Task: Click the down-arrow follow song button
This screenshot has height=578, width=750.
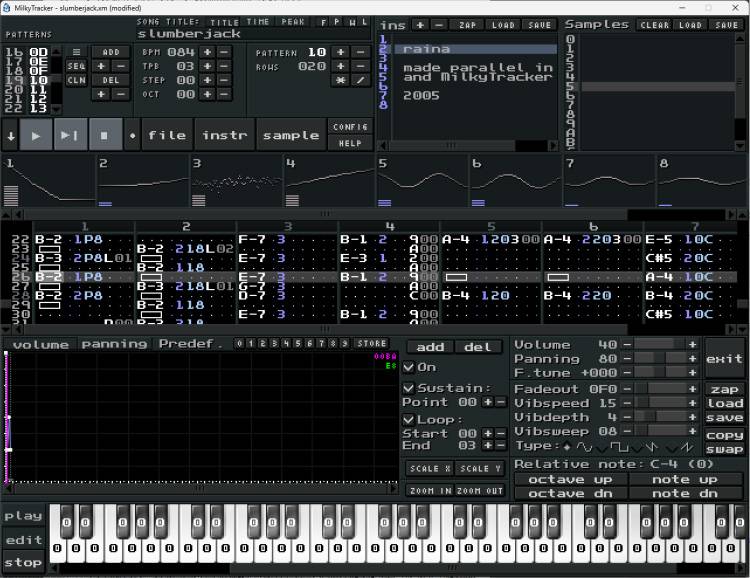Action: (x=11, y=136)
